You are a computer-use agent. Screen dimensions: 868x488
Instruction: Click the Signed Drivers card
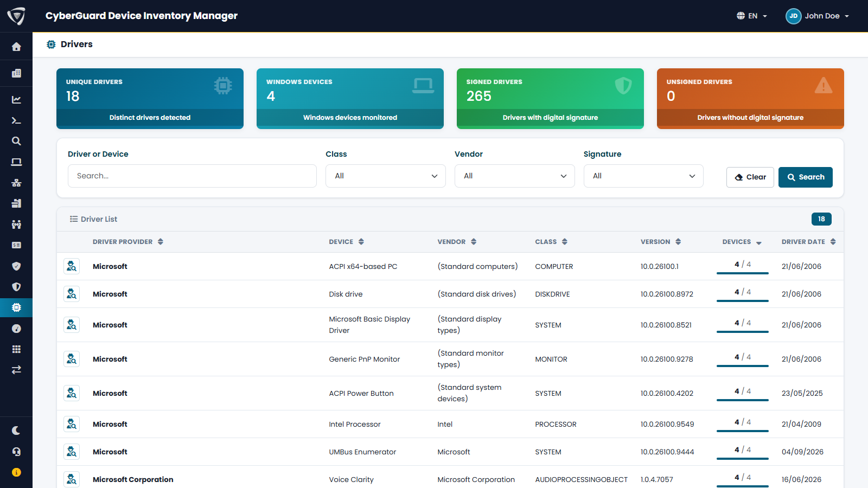550,99
